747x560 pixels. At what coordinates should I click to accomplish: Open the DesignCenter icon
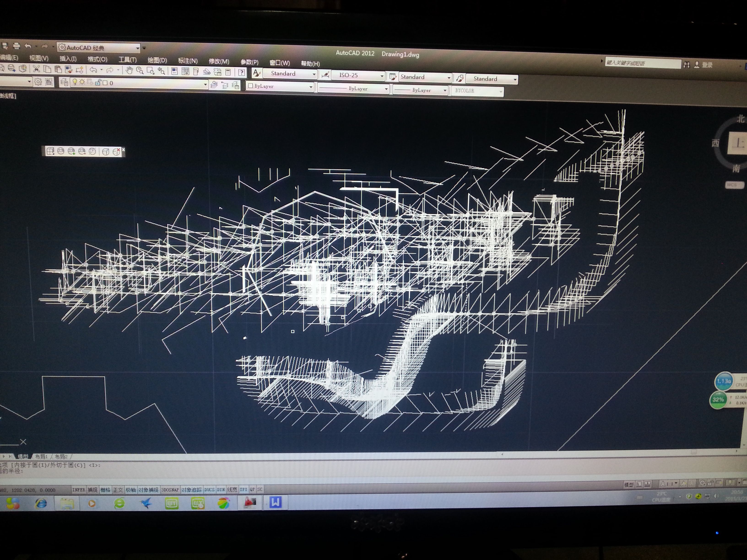tap(185, 71)
